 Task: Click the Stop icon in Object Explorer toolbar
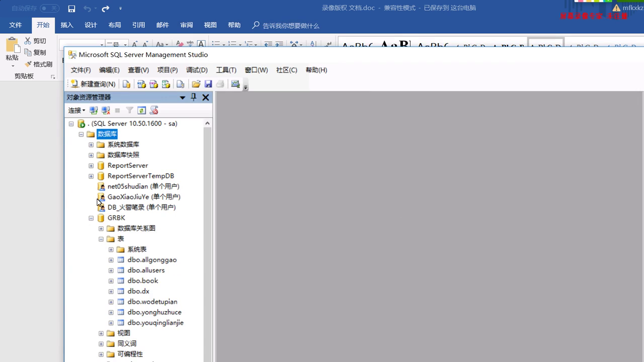coord(118,110)
